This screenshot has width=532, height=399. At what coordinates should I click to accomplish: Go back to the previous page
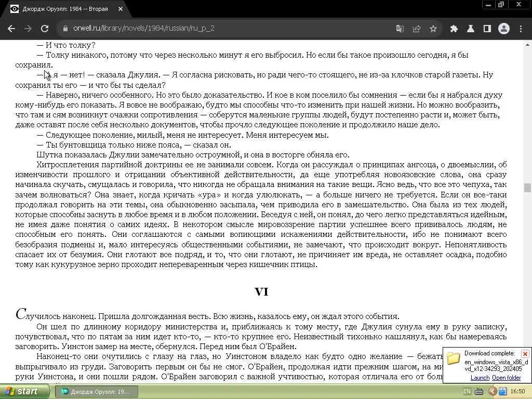point(11,29)
